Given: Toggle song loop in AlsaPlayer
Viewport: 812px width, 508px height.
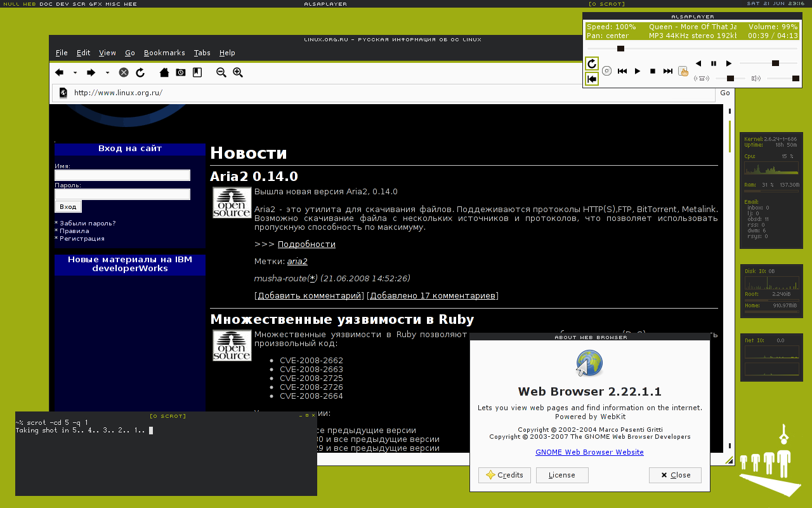Looking at the screenshot, I should (592, 63).
